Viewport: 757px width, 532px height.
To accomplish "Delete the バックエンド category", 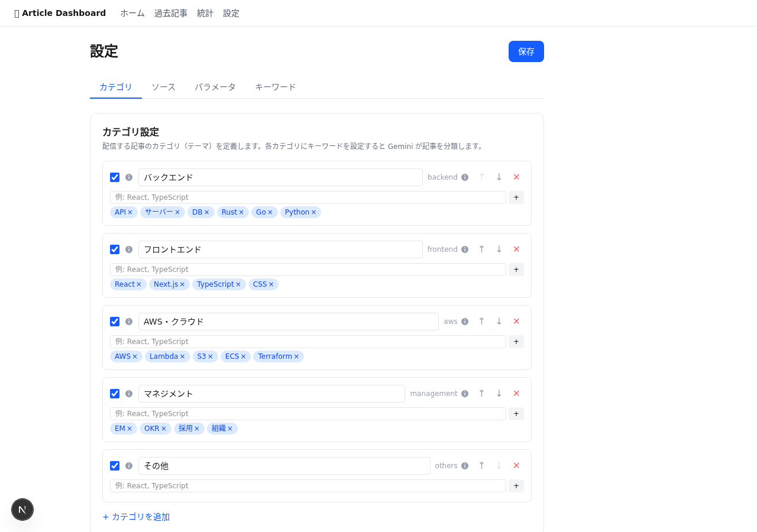I will pyautogui.click(x=516, y=177).
